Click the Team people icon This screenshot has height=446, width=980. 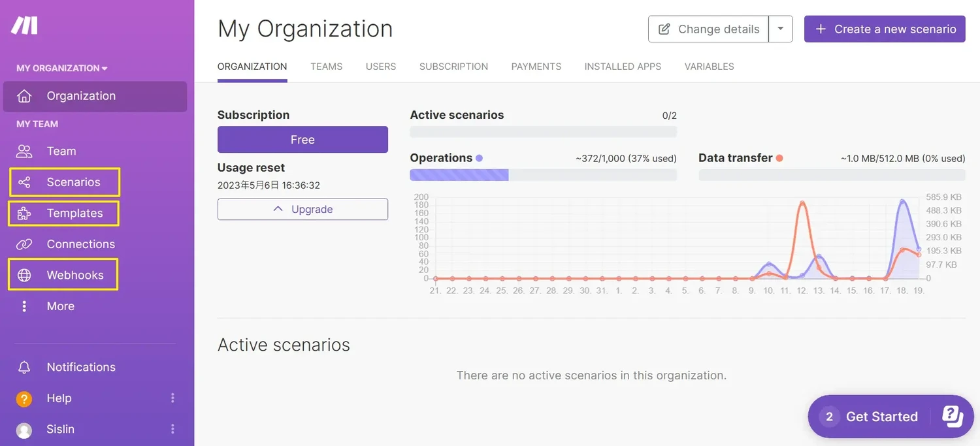click(x=24, y=151)
